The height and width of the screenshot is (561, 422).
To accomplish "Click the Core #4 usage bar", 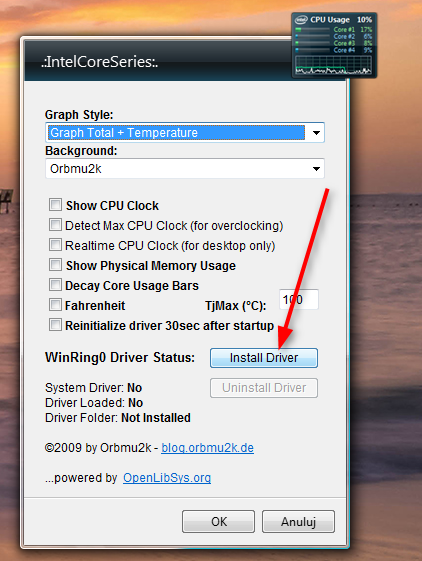I will tap(312, 50).
